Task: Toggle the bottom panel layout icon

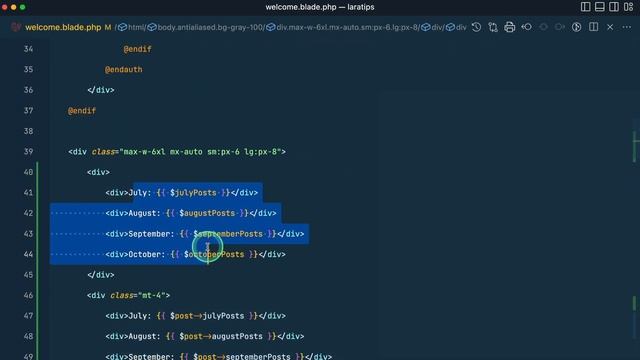Action: (600, 7)
